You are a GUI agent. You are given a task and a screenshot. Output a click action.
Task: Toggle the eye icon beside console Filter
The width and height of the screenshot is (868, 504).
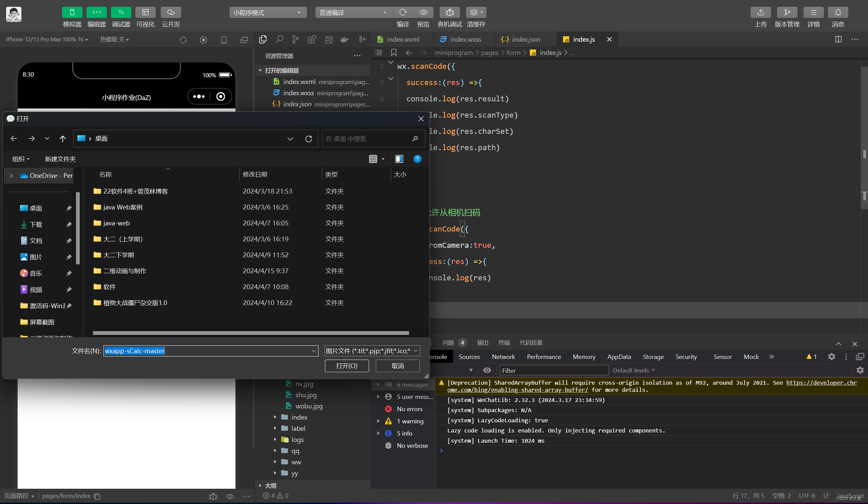tap(487, 370)
